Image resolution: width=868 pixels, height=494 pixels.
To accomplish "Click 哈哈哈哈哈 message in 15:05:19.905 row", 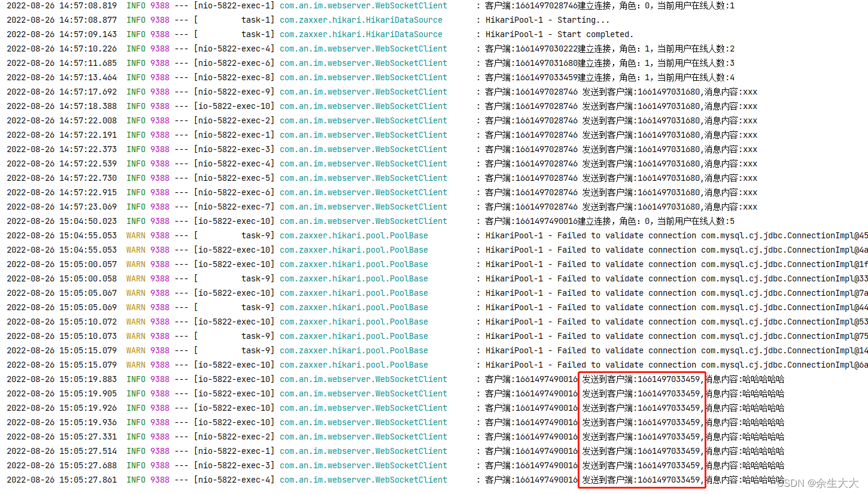I will point(635,393).
